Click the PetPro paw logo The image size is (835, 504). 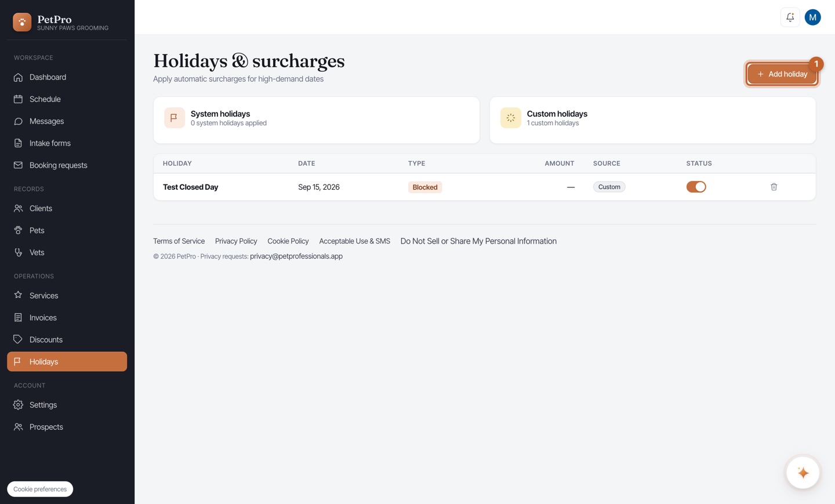(22, 22)
